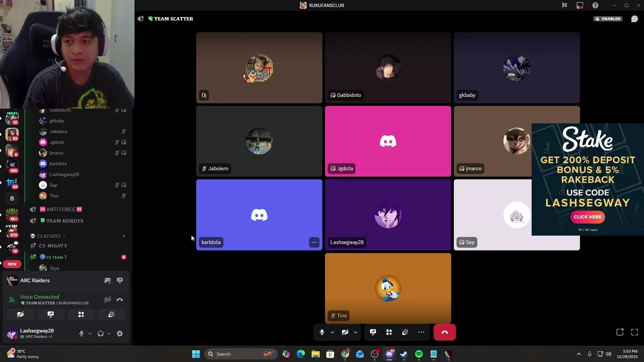Click Stake ad CLICK HERE button
This screenshot has width=644, height=362.
point(588,217)
